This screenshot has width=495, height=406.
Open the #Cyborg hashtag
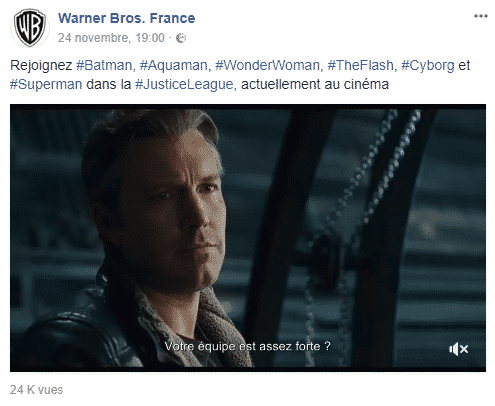(427, 66)
